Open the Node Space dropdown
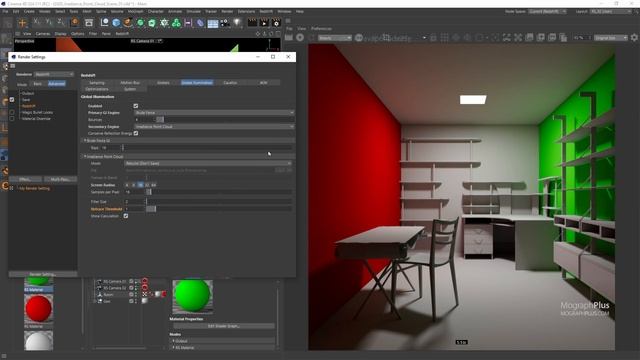Viewport: 640px width, 360px height. click(547, 11)
